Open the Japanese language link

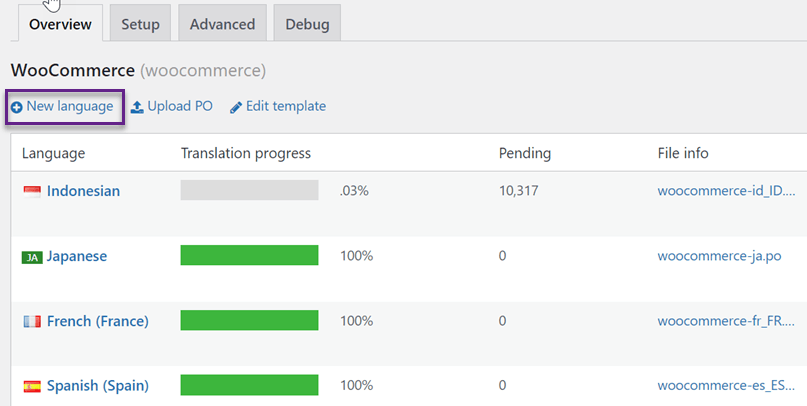[77, 256]
